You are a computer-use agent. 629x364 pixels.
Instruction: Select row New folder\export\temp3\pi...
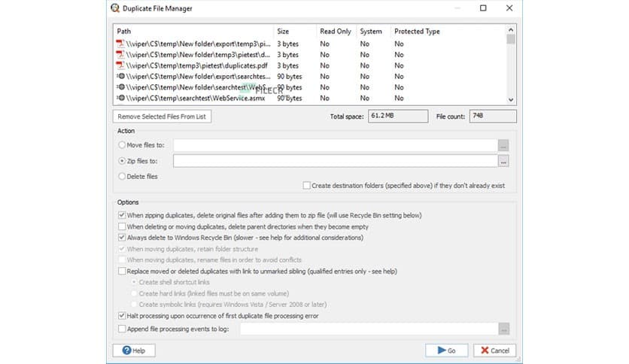pyautogui.click(x=310, y=44)
